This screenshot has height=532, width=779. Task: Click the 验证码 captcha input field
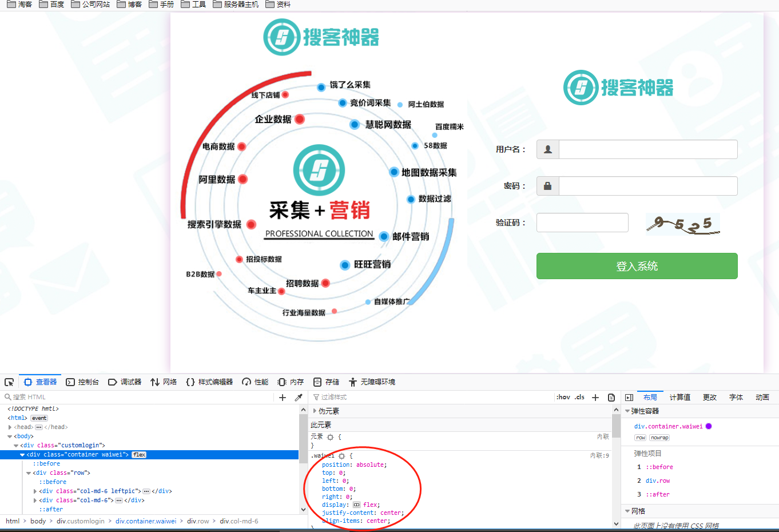point(582,223)
